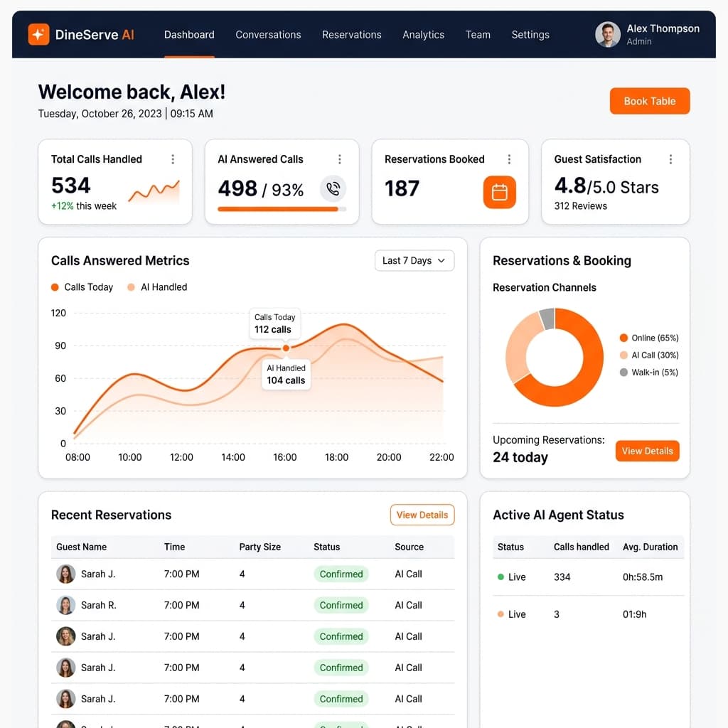
Task: Open the Settings navigation item
Action: (530, 35)
